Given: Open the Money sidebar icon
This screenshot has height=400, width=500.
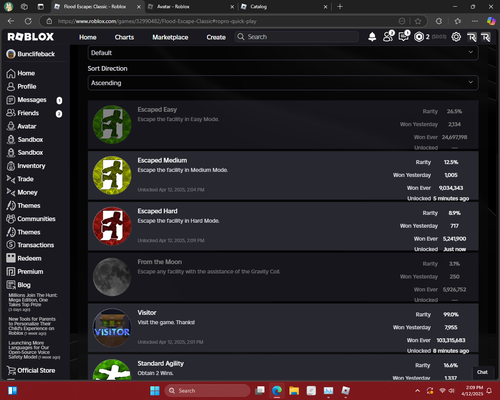Looking at the screenshot, I should (11, 192).
